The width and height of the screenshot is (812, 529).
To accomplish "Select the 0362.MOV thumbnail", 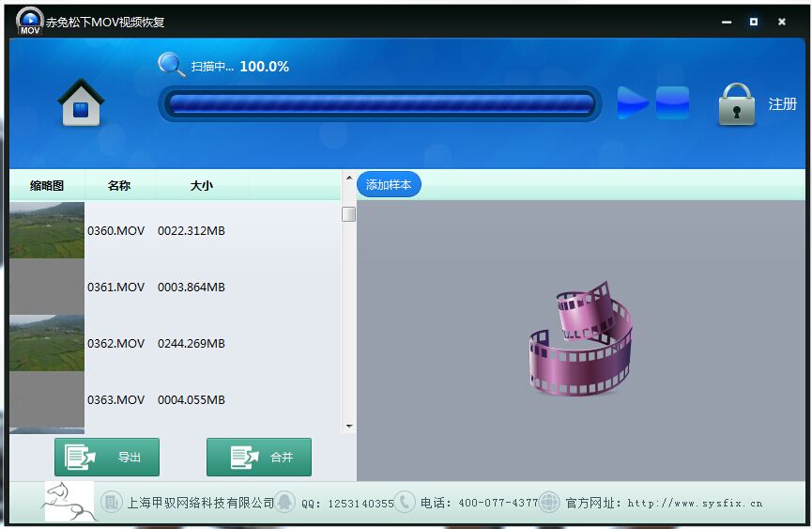I will click(x=47, y=343).
